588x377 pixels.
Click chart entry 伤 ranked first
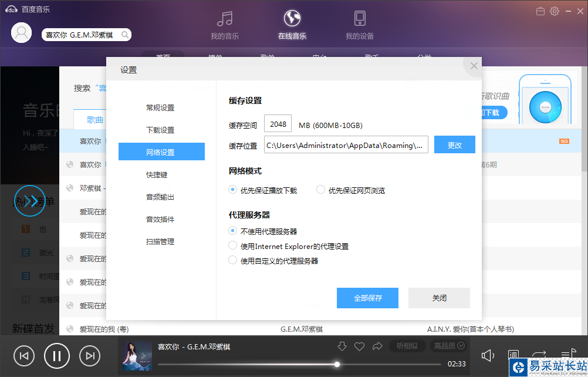(43, 229)
